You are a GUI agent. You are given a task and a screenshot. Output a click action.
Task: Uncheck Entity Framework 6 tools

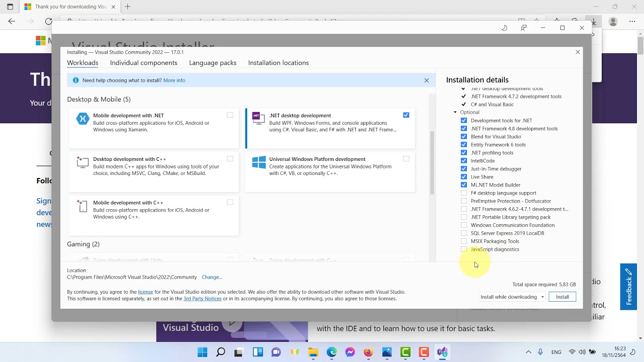point(464,145)
